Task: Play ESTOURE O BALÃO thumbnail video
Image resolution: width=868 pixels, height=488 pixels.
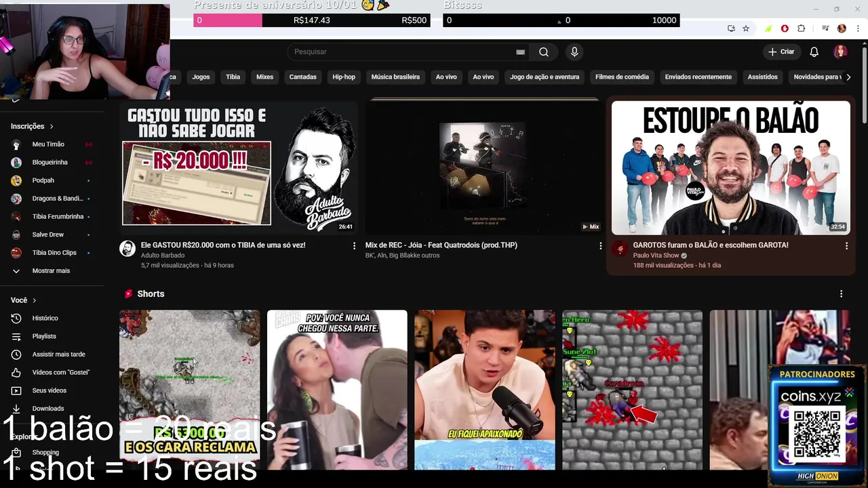Action: 730,167
